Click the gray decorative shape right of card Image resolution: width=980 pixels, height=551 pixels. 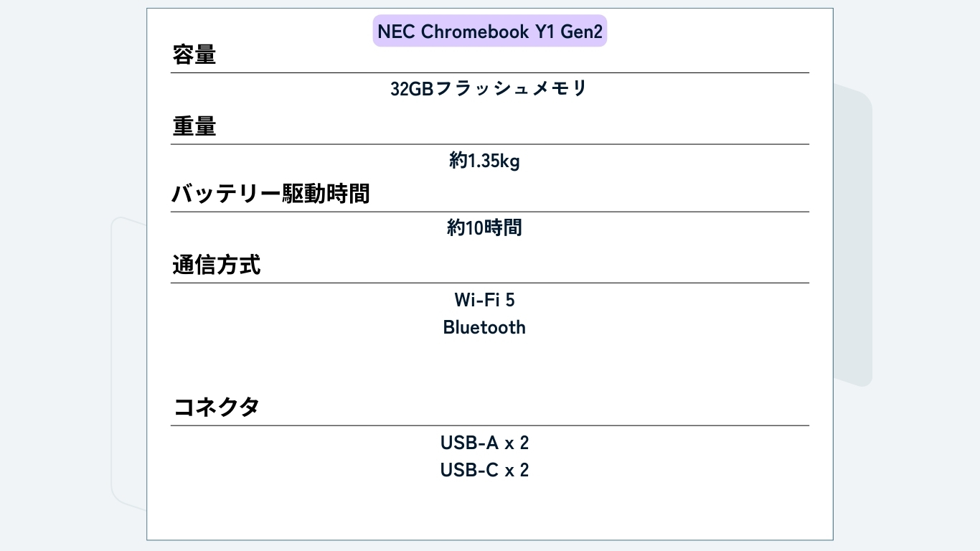[x=853, y=237]
